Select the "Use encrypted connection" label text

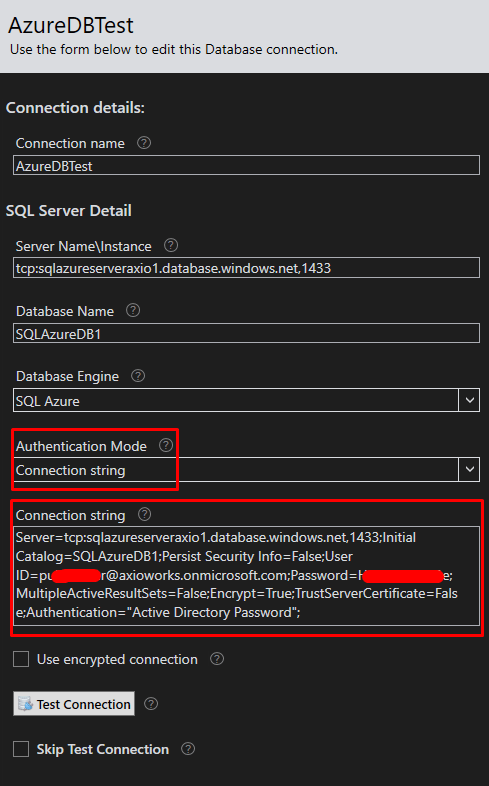pos(117,659)
